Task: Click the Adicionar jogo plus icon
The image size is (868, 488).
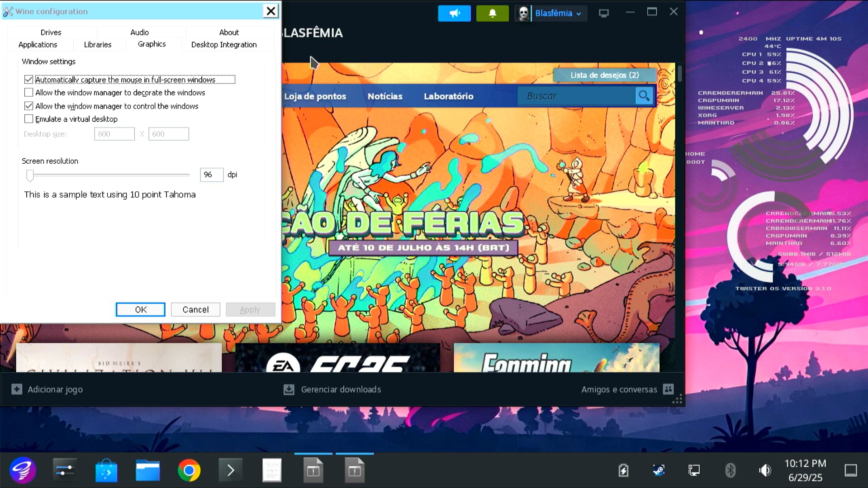Action: [17, 389]
